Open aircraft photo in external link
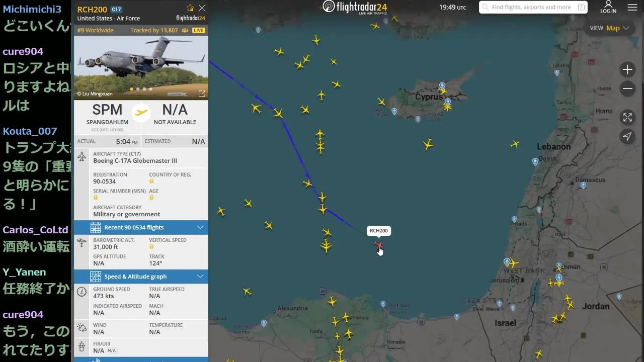Viewport: 644px width, 362px height. tap(202, 94)
